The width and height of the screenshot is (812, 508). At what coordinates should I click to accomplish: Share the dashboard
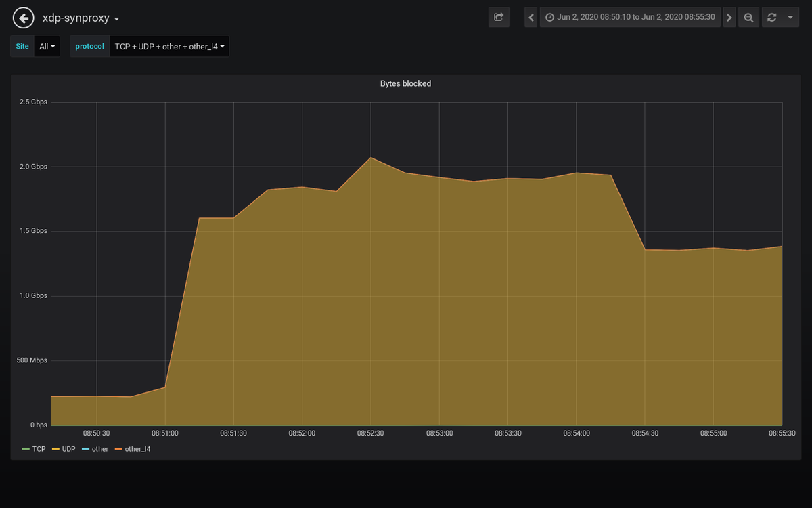click(x=499, y=17)
